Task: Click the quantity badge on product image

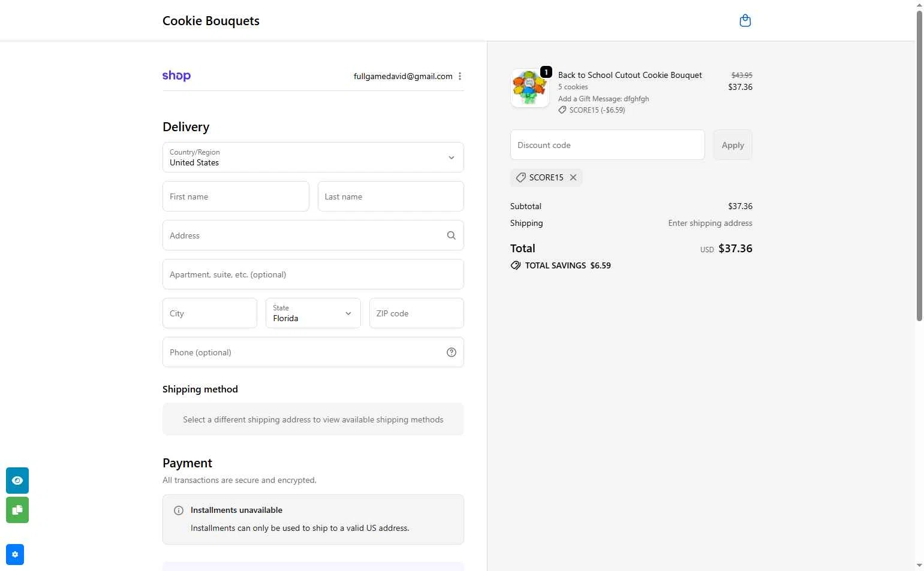Action: tap(546, 72)
